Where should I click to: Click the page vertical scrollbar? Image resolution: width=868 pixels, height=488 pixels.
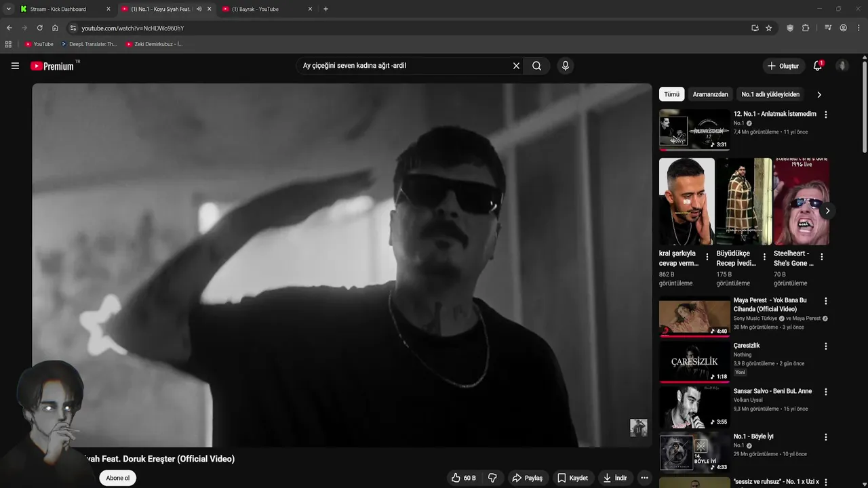pos(865,108)
